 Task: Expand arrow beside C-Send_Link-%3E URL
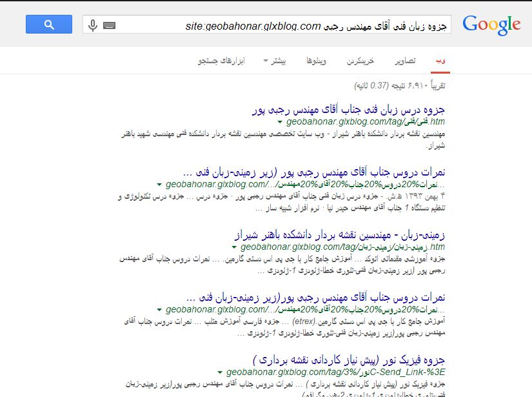[x=220, y=372]
